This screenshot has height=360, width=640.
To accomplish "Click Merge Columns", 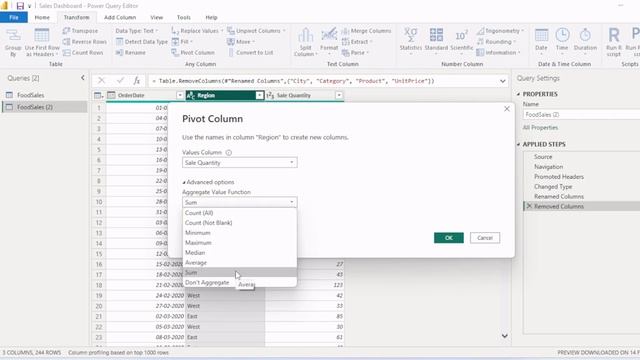I will [366, 31].
